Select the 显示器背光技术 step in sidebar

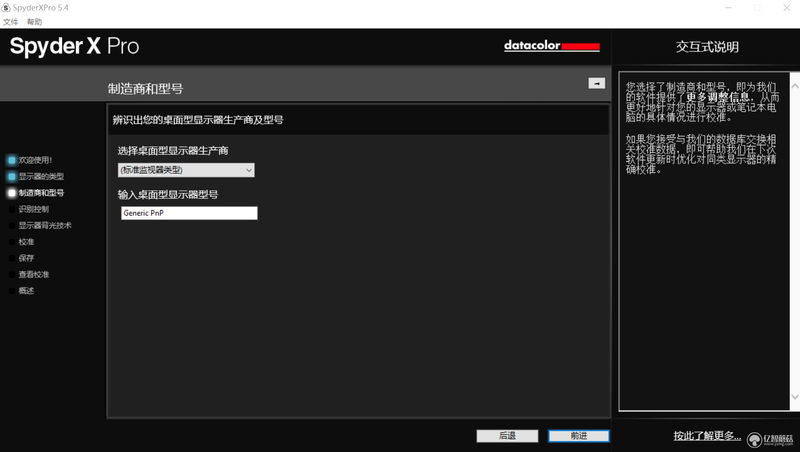40,225
